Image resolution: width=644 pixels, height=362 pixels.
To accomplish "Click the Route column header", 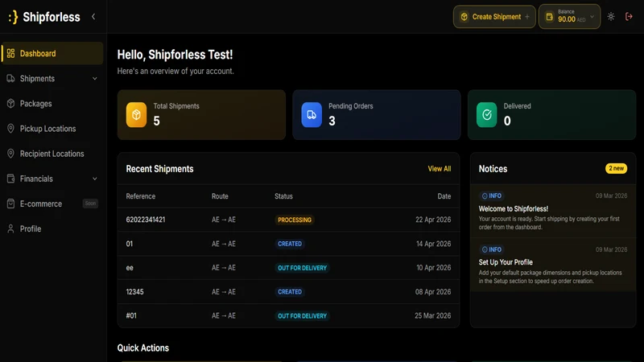I will 220,196.
